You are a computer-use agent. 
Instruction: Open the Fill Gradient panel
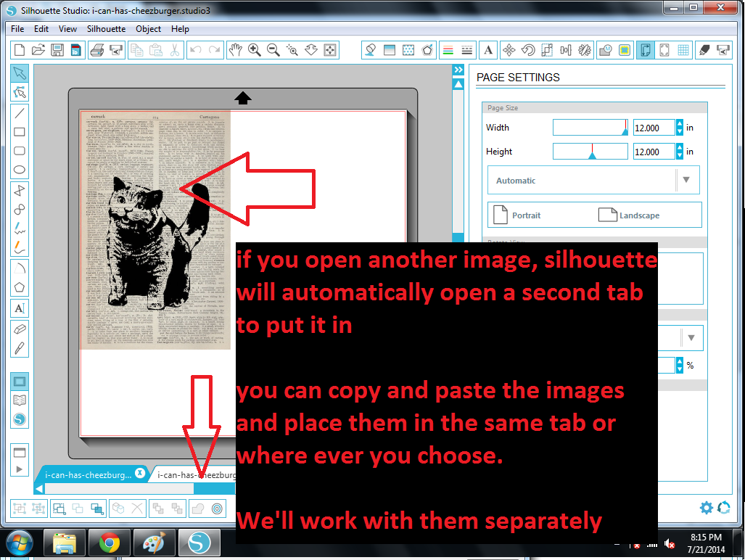390,50
